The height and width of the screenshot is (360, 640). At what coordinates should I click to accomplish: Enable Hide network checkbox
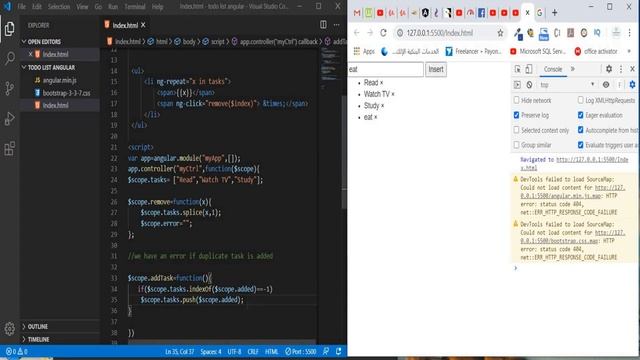pyautogui.click(x=516, y=100)
